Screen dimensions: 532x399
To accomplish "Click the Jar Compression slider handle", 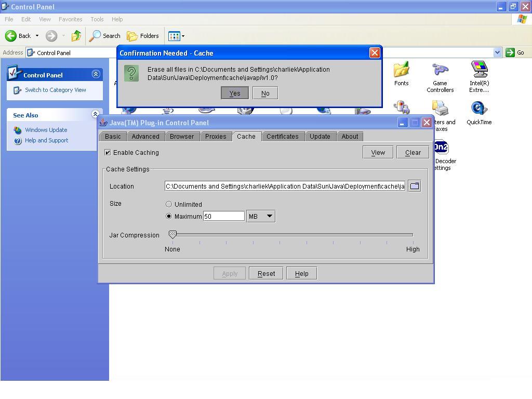I will [172, 235].
